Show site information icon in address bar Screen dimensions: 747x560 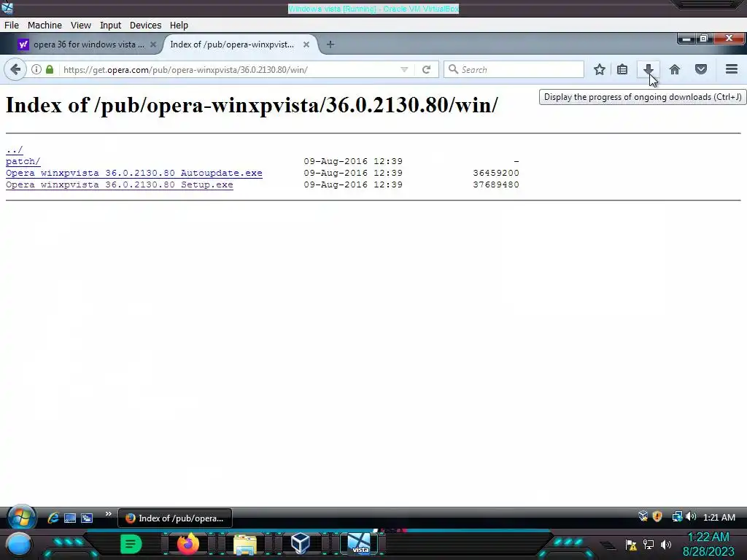tap(36, 69)
